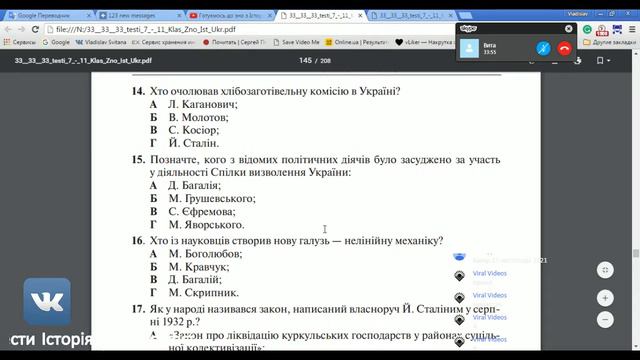Click answer Й. Сталін
The height and width of the screenshot is (360, 640).
[193, 143]
